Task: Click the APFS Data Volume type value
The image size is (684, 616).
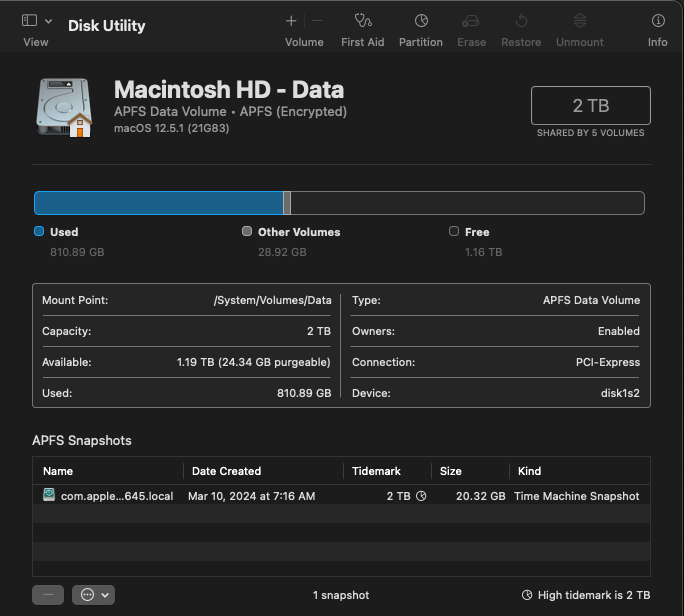Action: click(591, 300)
